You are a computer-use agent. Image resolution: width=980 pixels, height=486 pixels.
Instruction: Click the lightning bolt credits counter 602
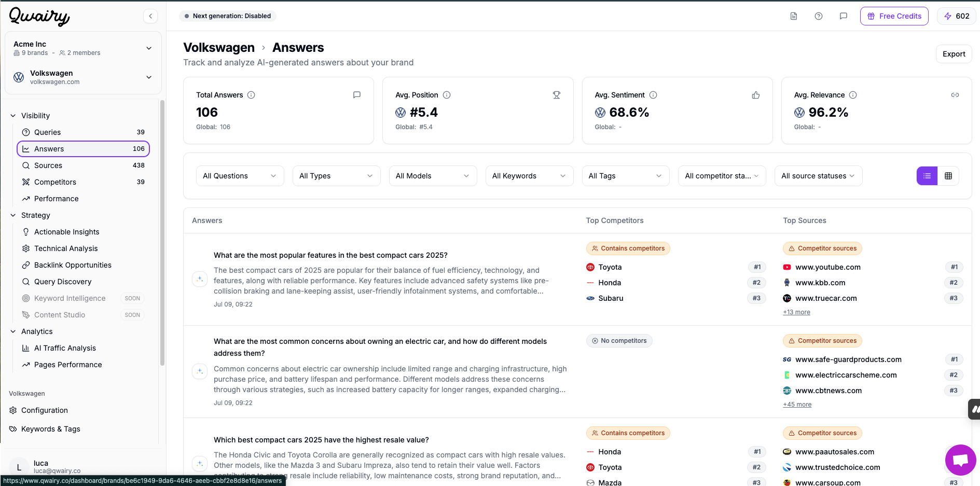956,16
